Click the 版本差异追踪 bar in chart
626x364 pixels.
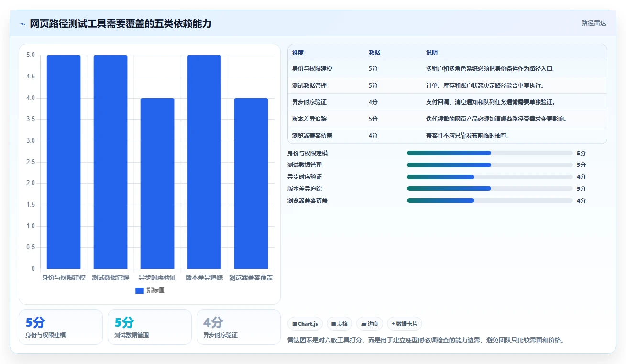(x=204, y=162)
